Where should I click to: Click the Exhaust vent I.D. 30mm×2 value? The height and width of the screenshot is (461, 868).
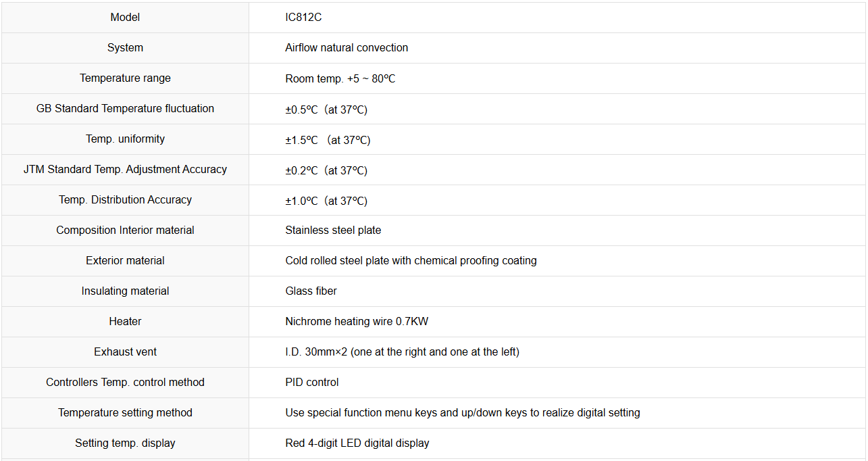[x=402, y=352]
